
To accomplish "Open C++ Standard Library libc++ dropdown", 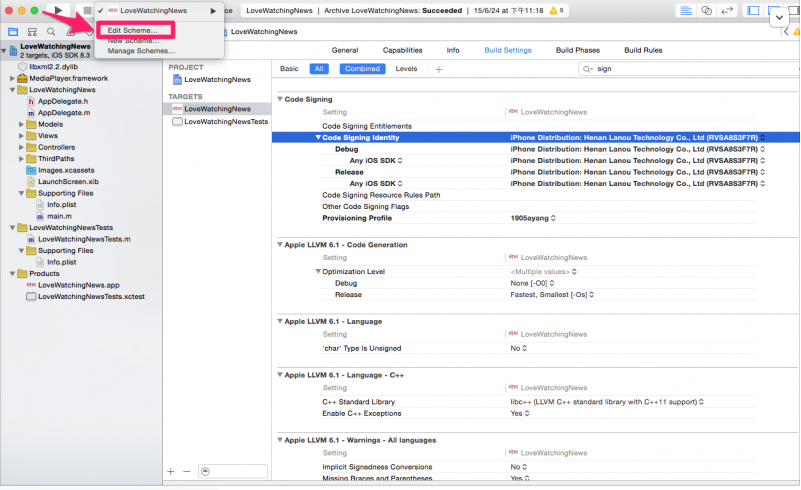I will (607, 402).
